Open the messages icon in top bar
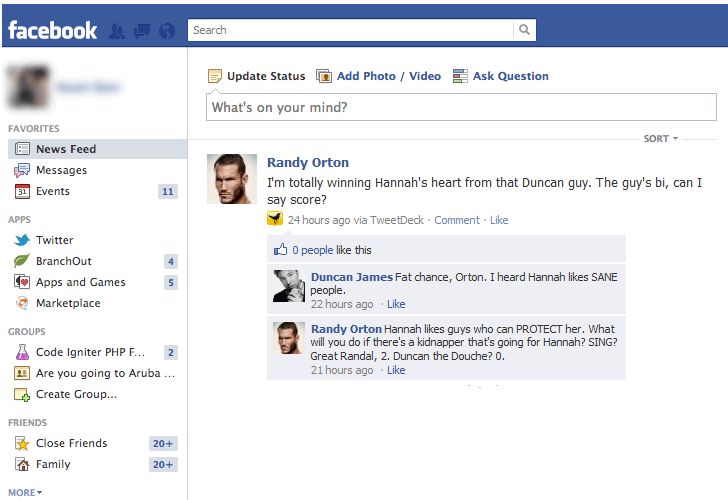Screen dimensions: 728x500 point(142,31)
